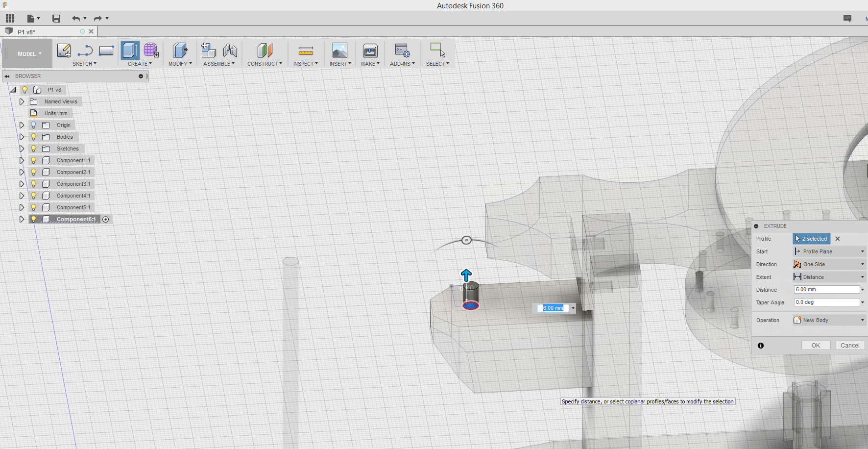This screenshot has width=868, height=449.
Task: Click the Extrude dialog info icon
Action: tap(761, 346)
